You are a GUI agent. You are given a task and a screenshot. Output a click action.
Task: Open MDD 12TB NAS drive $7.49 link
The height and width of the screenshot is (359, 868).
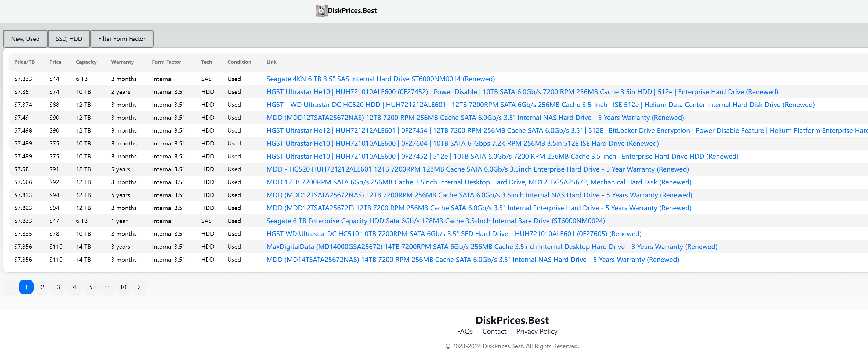tap(475, 118)
